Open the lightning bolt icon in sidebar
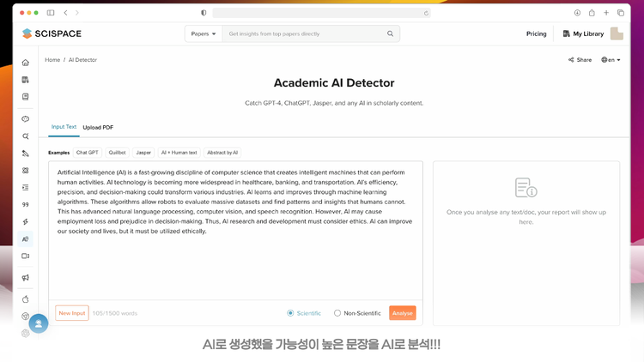This screenshot has width=644, height=362. [26, 221]
